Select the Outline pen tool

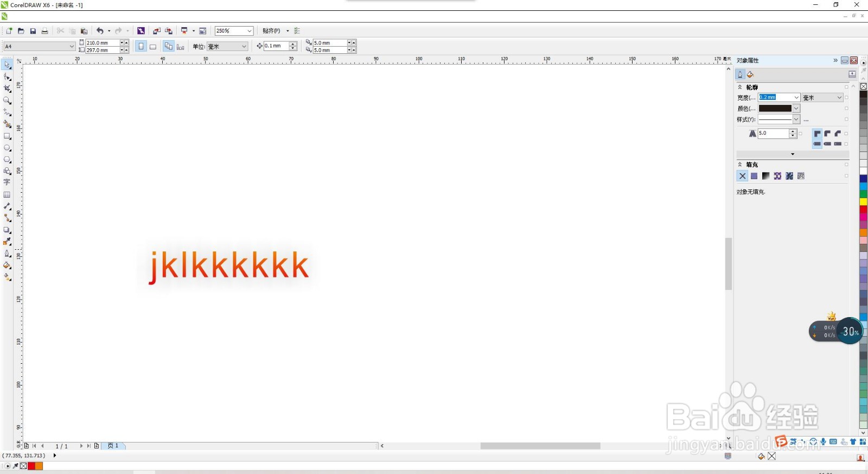tap(7, 254)
